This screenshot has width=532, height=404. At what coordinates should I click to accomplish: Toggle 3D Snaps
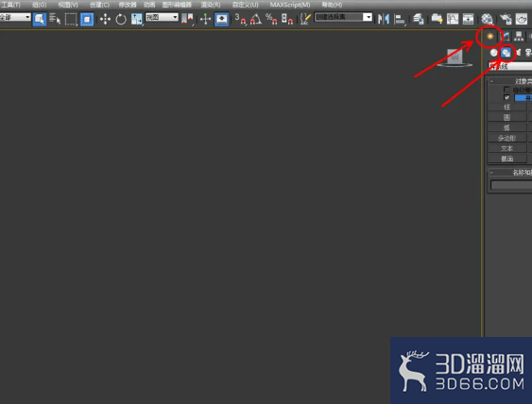[240, 19]
